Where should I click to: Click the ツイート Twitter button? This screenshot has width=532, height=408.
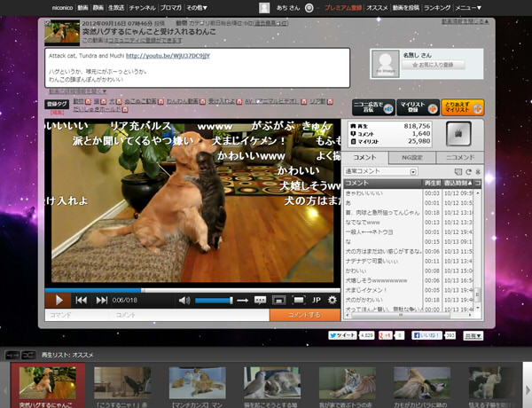(x=342, y=335)
